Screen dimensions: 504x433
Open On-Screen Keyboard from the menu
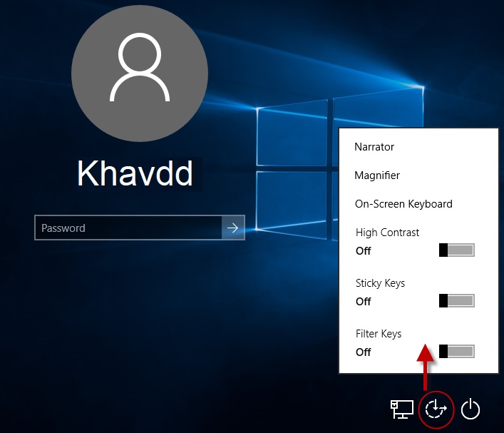403,204
